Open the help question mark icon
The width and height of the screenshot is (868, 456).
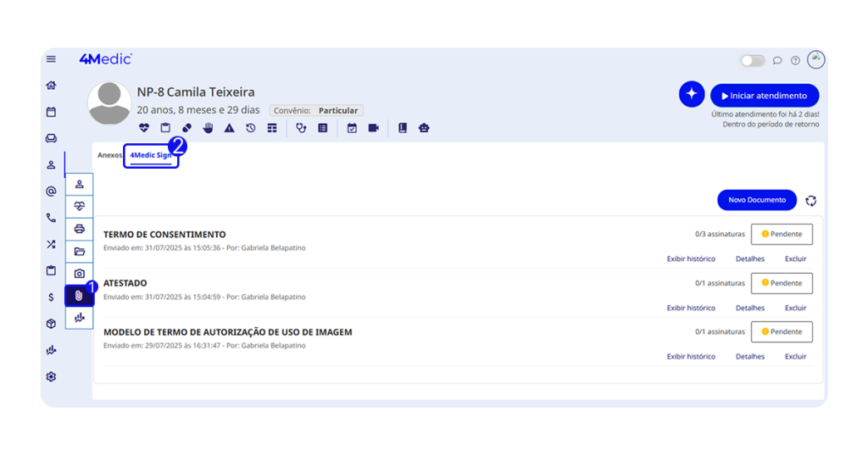point(795,60)
